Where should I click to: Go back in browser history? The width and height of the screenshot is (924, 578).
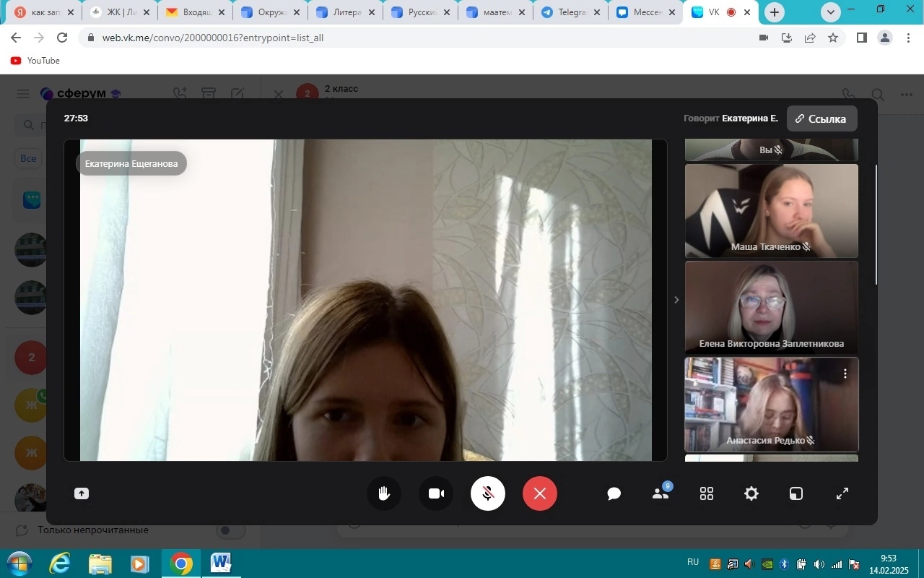16,38
